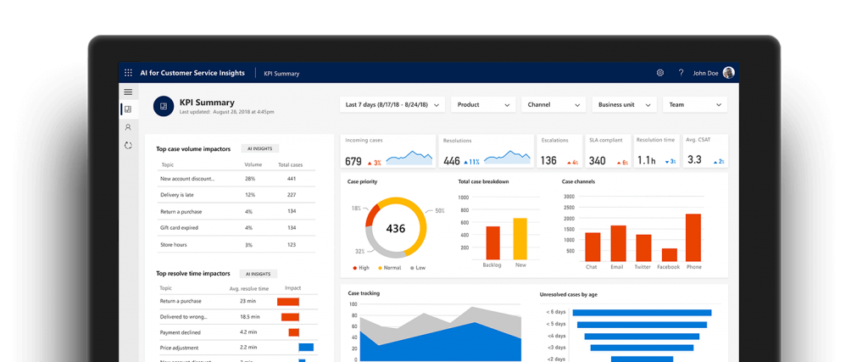Viewport: 868px width, 362px height.
Task: Open the Team filter dropdown
Action: click(x=695, y=104)
